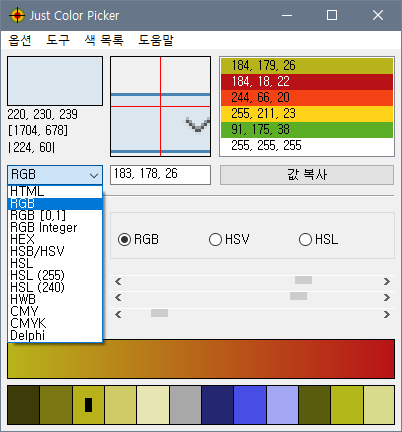Click left arrow of second slider
The height and width of the screenshot is (432, 402).
pyautogui.click(x=118, y=297)
